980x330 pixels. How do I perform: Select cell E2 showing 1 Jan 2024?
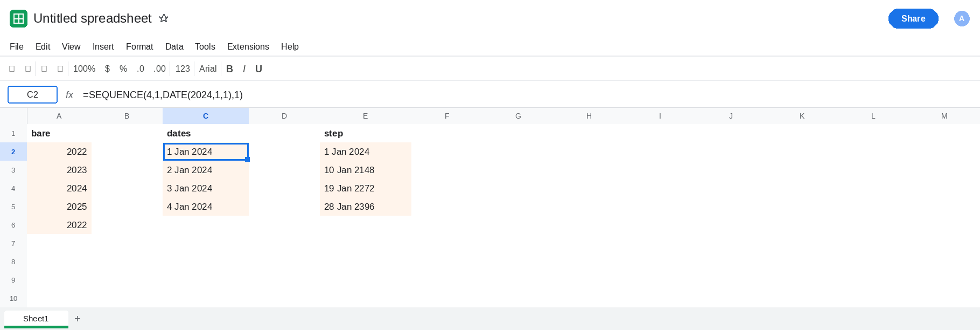[x=366, y=152]
